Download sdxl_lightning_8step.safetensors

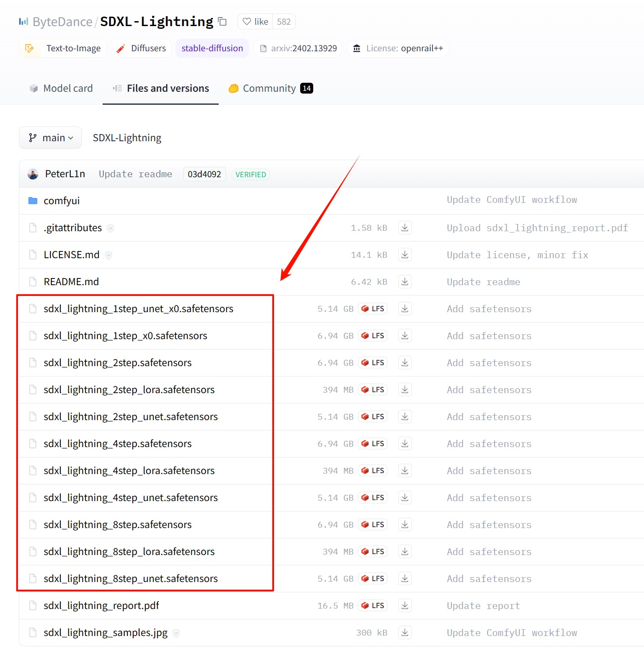pyautogui.click(x=405, y=524)
